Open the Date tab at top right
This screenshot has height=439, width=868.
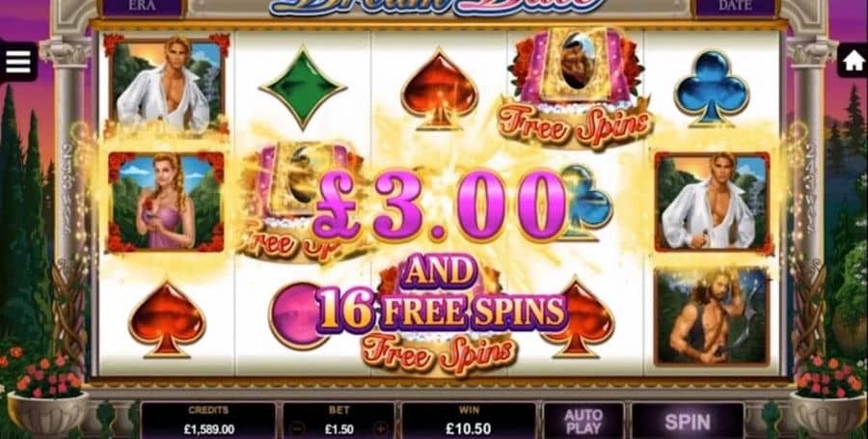coord(736,7)
